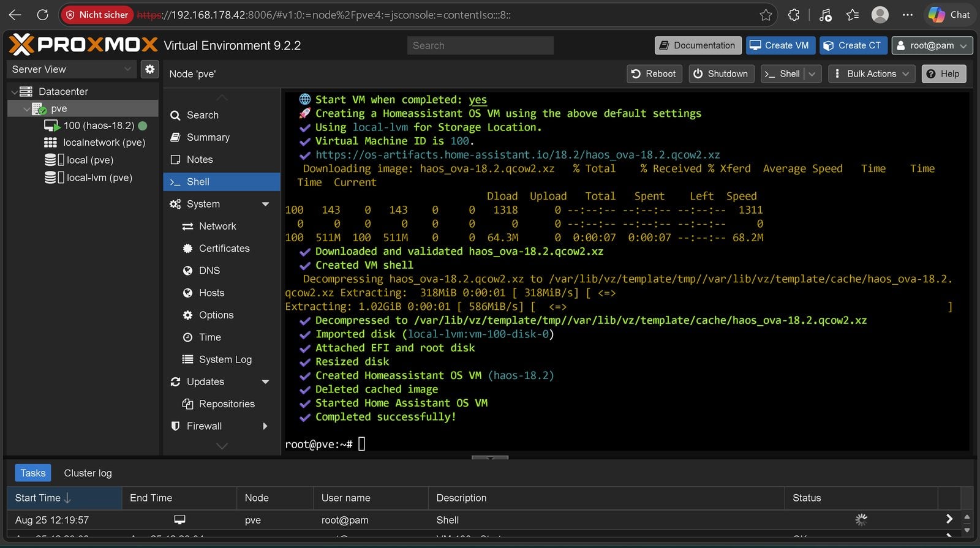The width and height of the screenshot is (980, 548).
Task: Select the pve node in tree
Action: [x=59, y=108]
